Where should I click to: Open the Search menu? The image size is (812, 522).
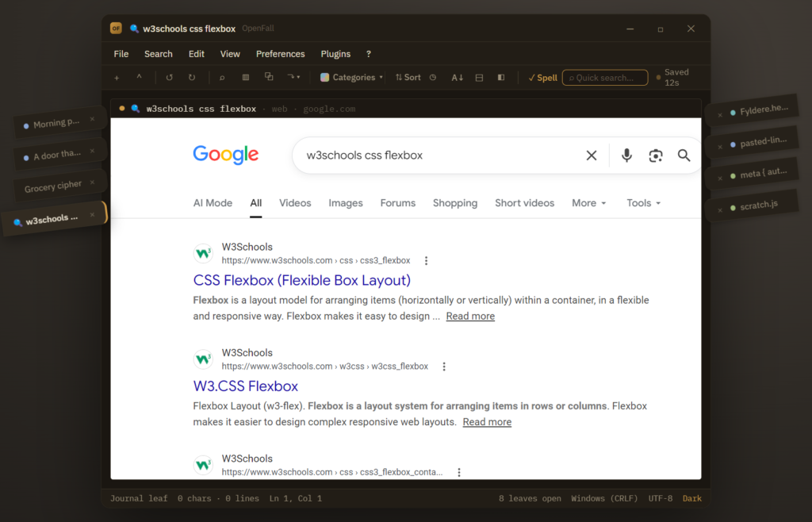click(x=159, y=54)
